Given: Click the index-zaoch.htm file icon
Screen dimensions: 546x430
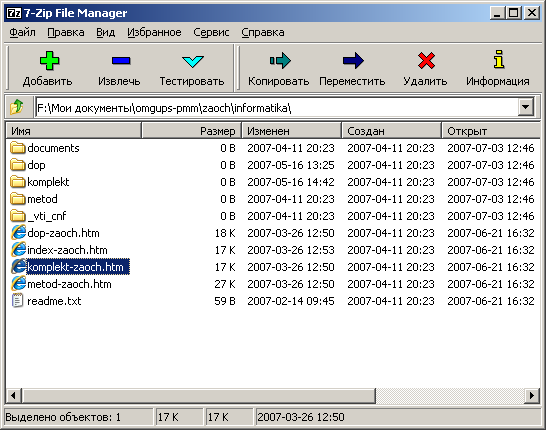Looking at the screenshot, I should coord(18,250).
